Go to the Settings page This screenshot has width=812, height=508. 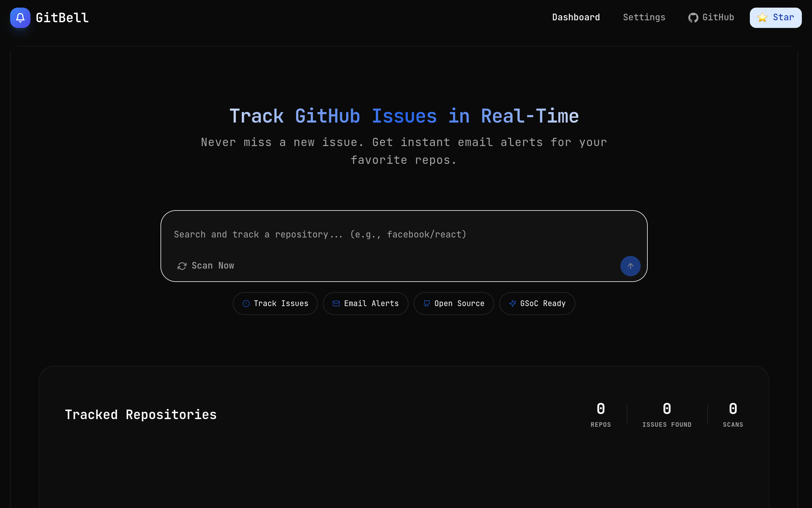click(644, 17)
